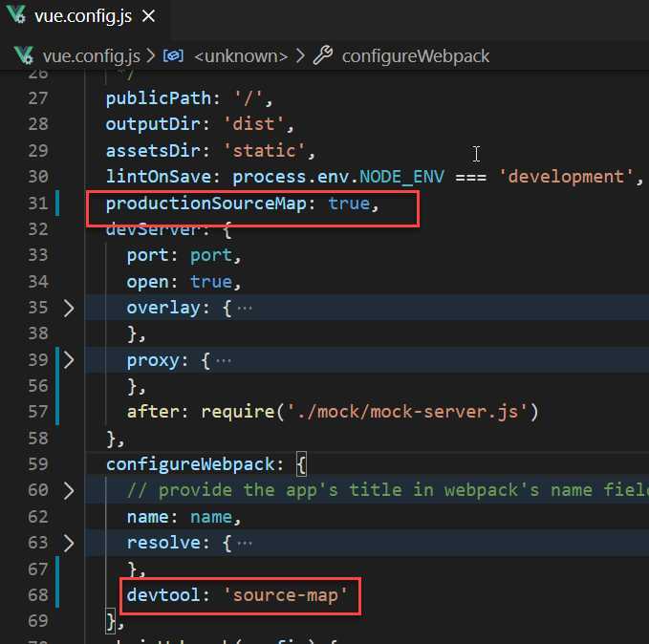Click the symbol icon before <unknown> breadcrumb

tap(173, 55)
